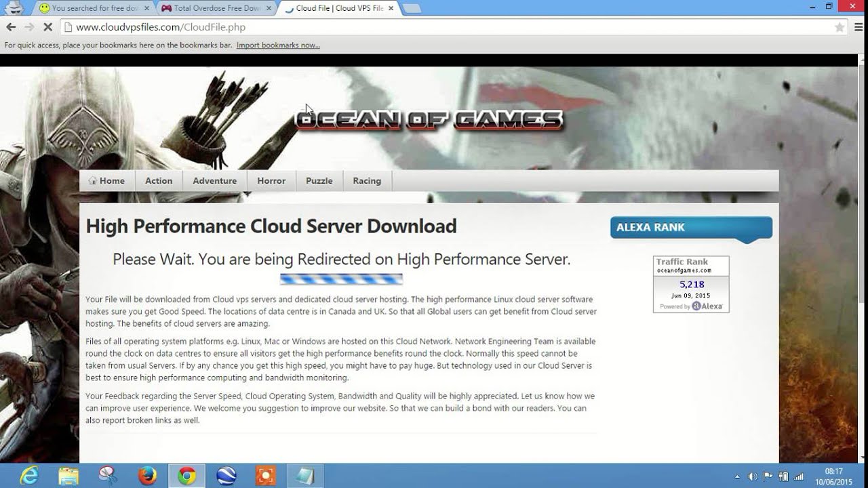Open Google Earth from the taskbar
868x488 pixels.
coord(226,476)
